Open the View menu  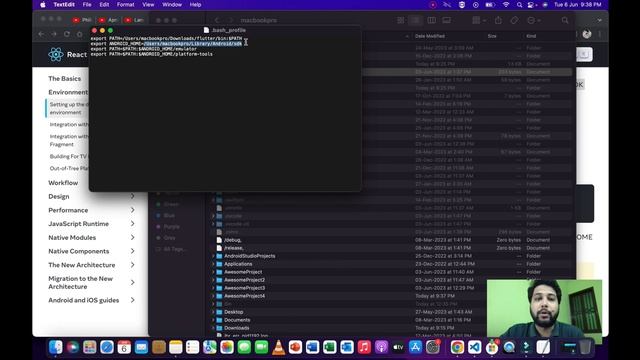[x=148, y=4]
